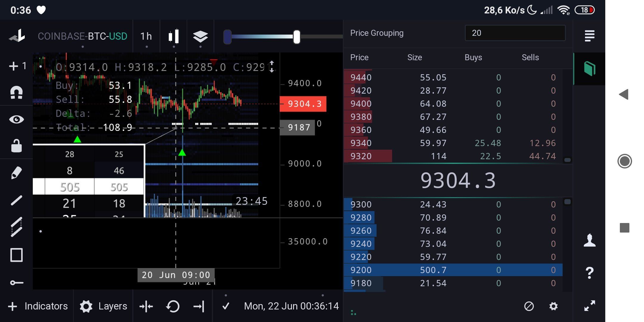This screenshot has width=644, height=322.
Task: Click the reset chart circular arrow icon
Action: [173, 306]
